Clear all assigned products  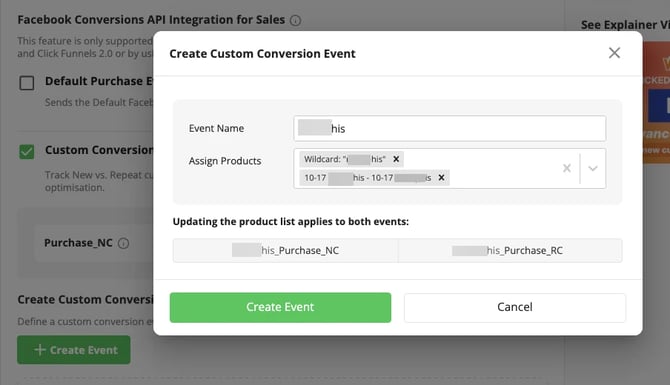click(567, 168)
